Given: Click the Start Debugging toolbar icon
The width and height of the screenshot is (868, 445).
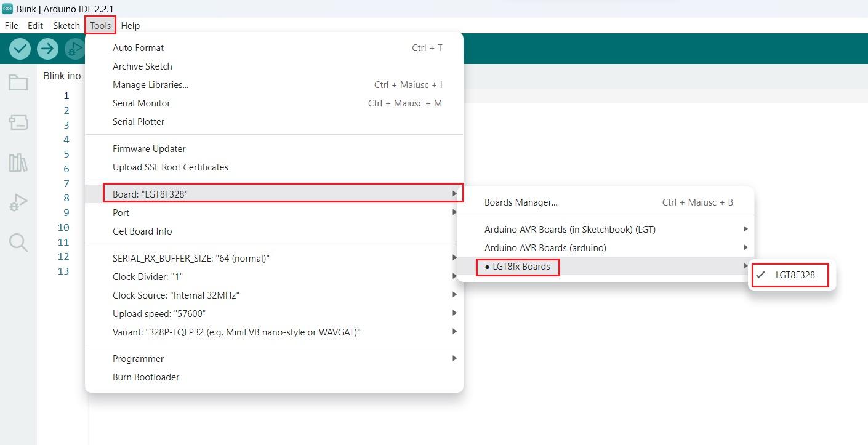Looking at the screenshot, I should (74, 49).
